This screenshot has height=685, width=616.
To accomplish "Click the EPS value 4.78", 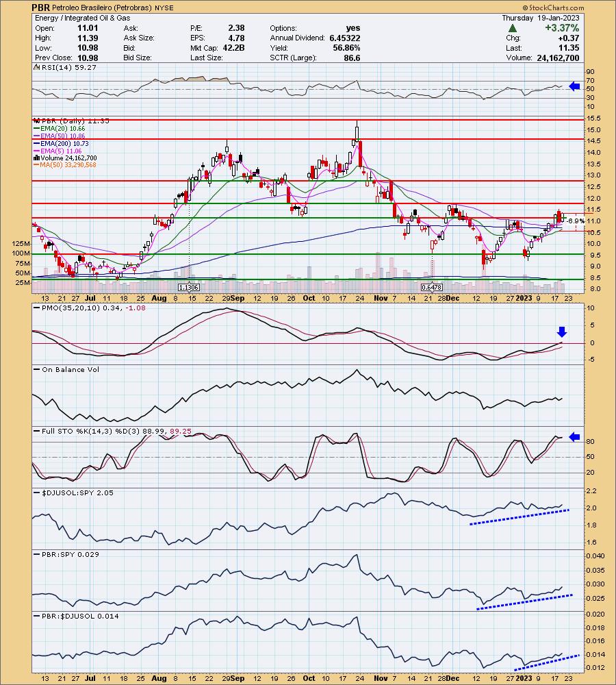I will coord(236,38).
